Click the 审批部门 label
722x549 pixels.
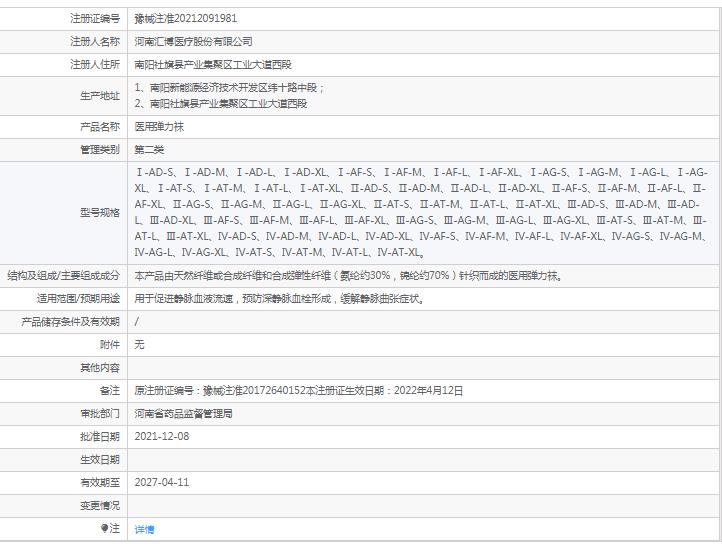[100, 414]
